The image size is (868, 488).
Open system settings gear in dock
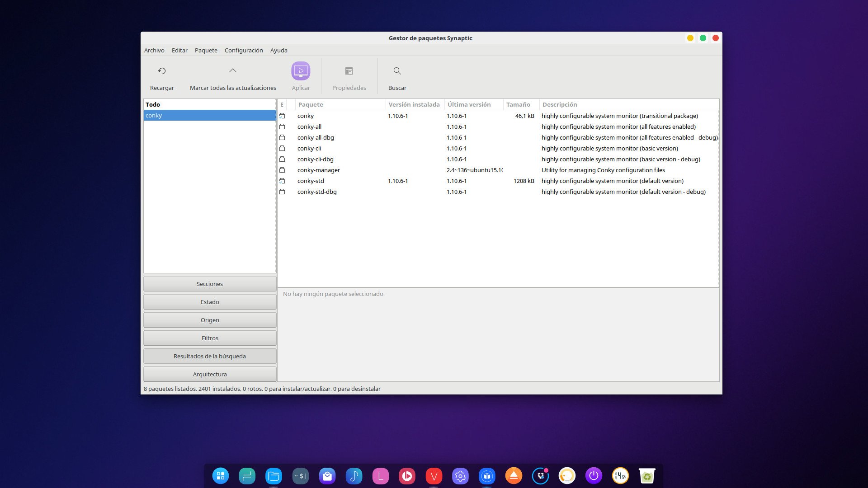click(x=460, y=476)
